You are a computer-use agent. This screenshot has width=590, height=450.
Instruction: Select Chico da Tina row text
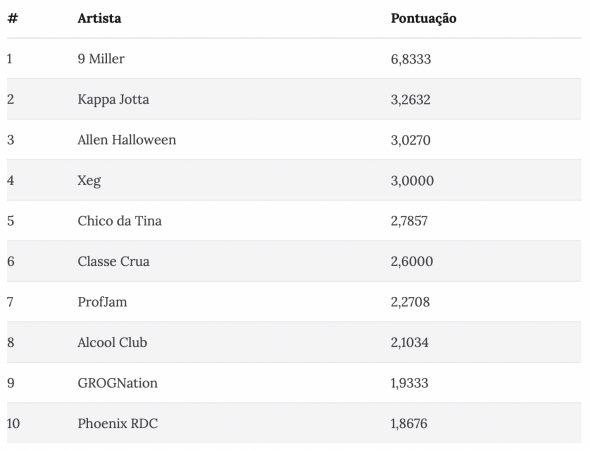pyautogui.click(x=120, y=221)
